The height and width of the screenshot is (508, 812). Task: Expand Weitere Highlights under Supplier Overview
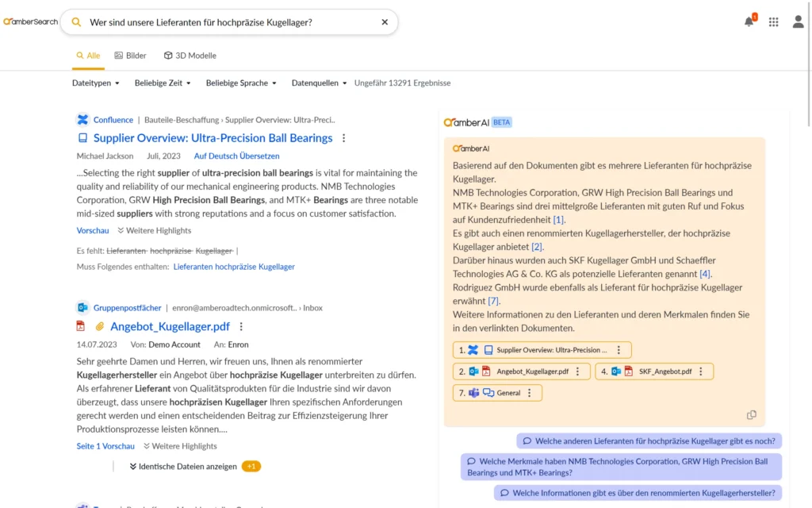click(155, 230)
